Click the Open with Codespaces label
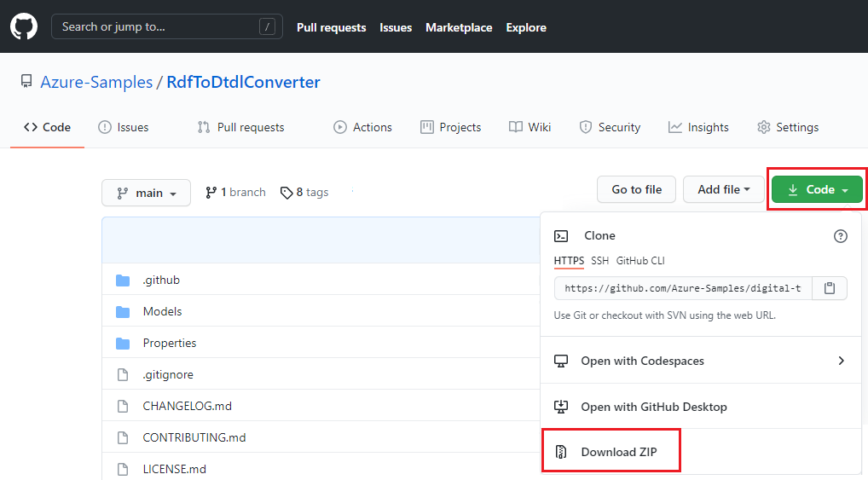Screen dimensions: 868x480 coord(642,361)
